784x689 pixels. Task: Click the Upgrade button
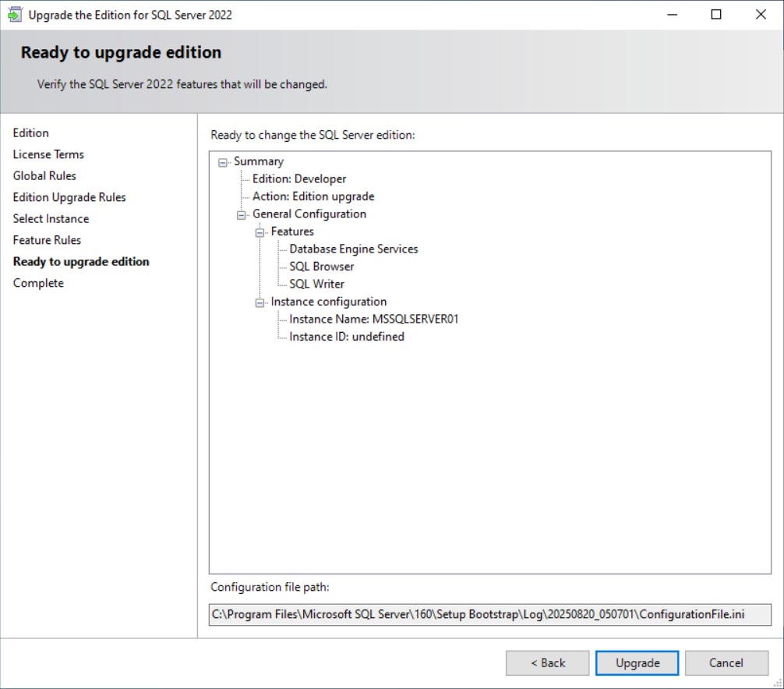pos(637,663)
